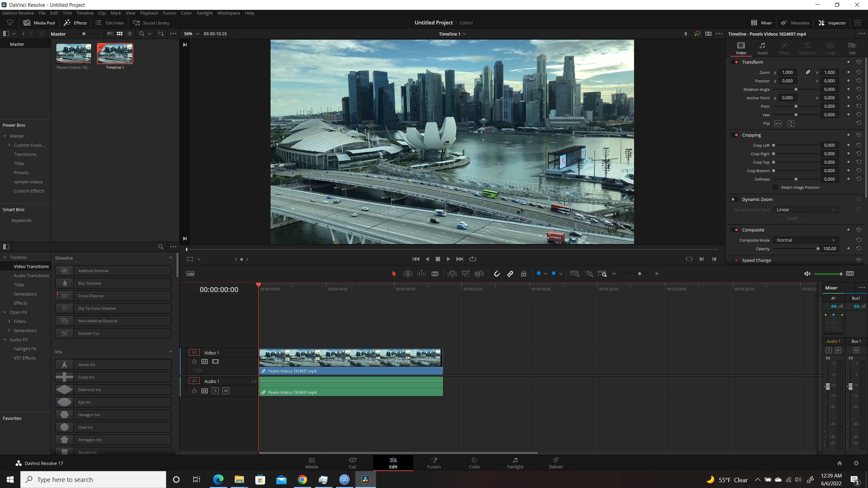Open the Sound Library panel
The image size is (868, 488).
151,23
